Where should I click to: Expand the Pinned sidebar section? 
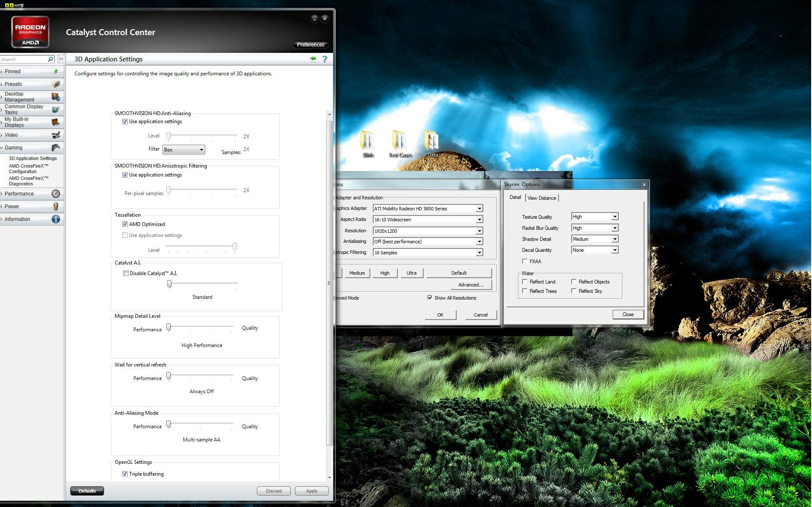pyautogui.click(x=32, y=72)
